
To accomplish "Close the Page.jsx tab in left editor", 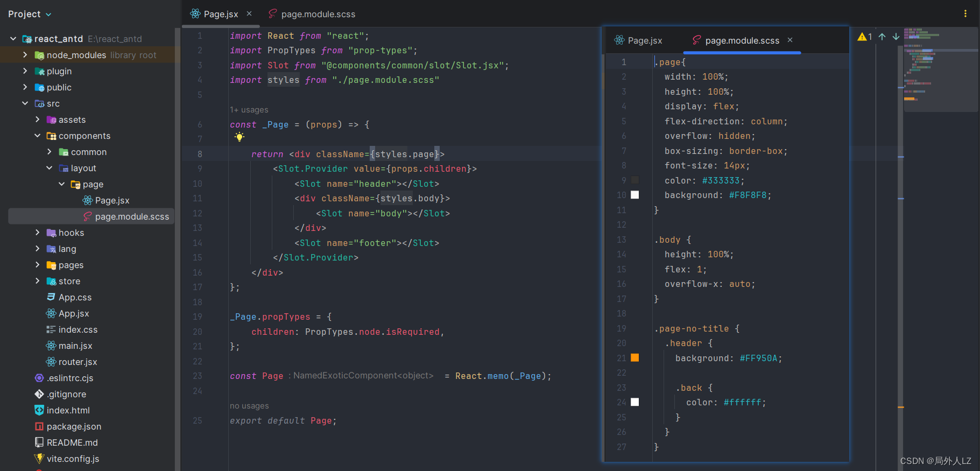I will pos(249,13).
